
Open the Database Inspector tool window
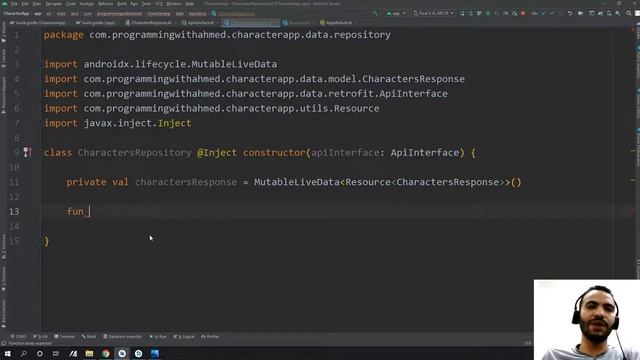122,337
